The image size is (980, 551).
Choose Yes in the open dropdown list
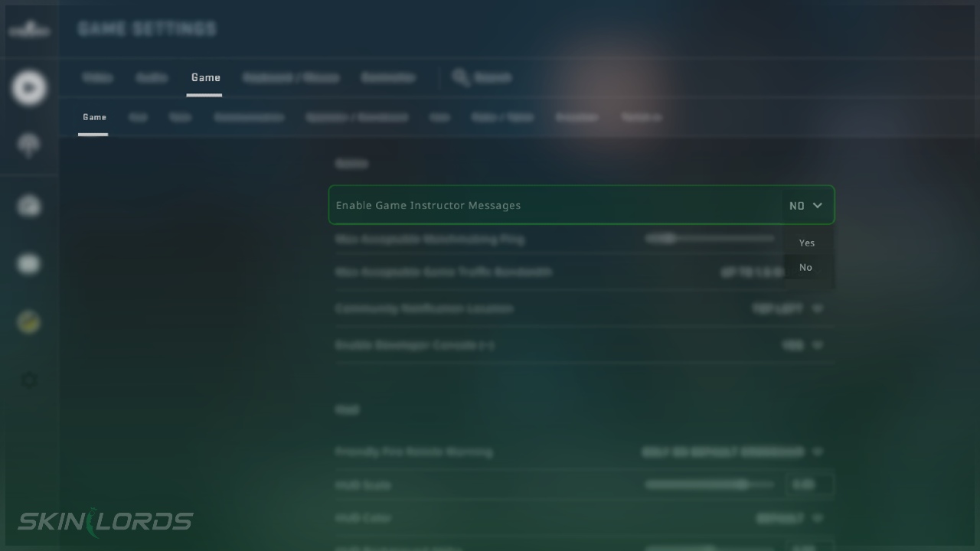(807, 243)
